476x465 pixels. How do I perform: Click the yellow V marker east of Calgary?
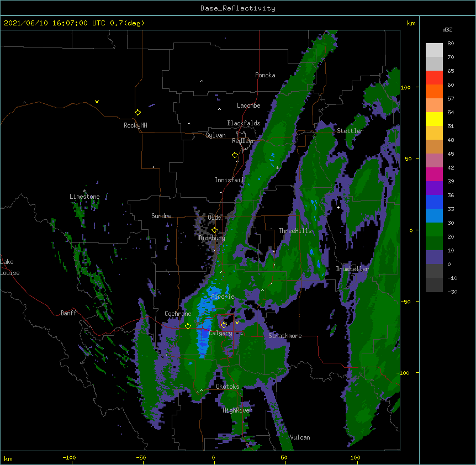[237, 323]
